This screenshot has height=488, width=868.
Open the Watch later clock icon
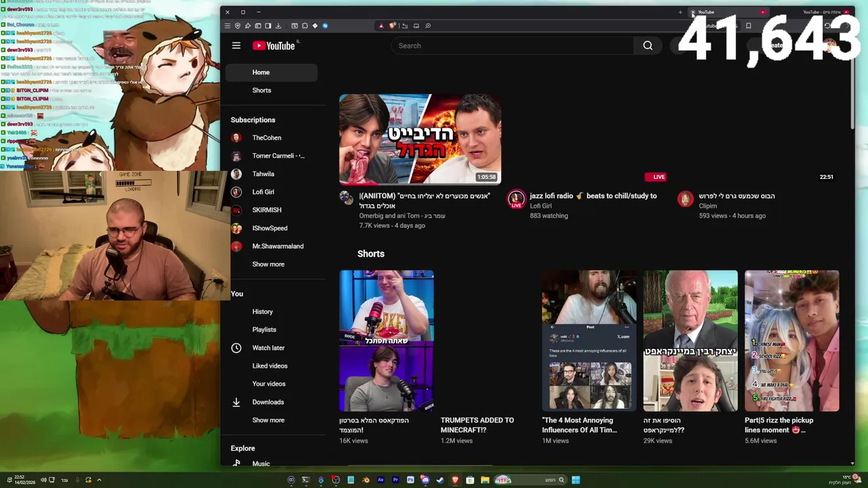tap(236, 348)
